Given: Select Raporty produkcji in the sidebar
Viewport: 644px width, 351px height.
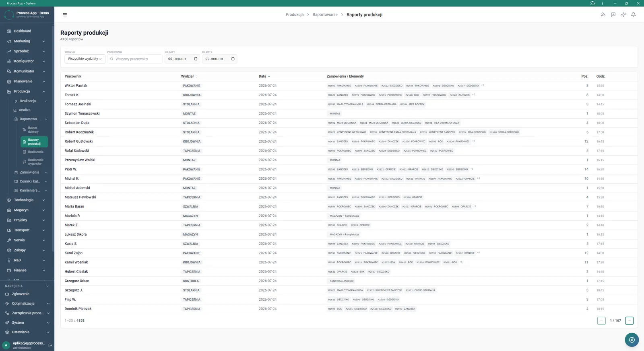Looking at the screenshot, I should (34, 142).
